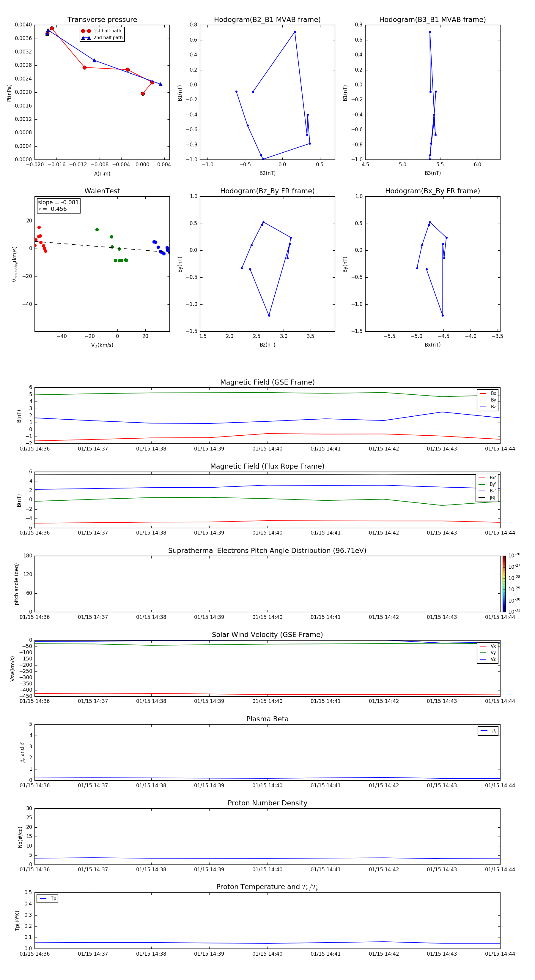535x980 pixels.
Task: Click the "Magnetic Field (GSE Frame)" title
Action: pos(267,382)
